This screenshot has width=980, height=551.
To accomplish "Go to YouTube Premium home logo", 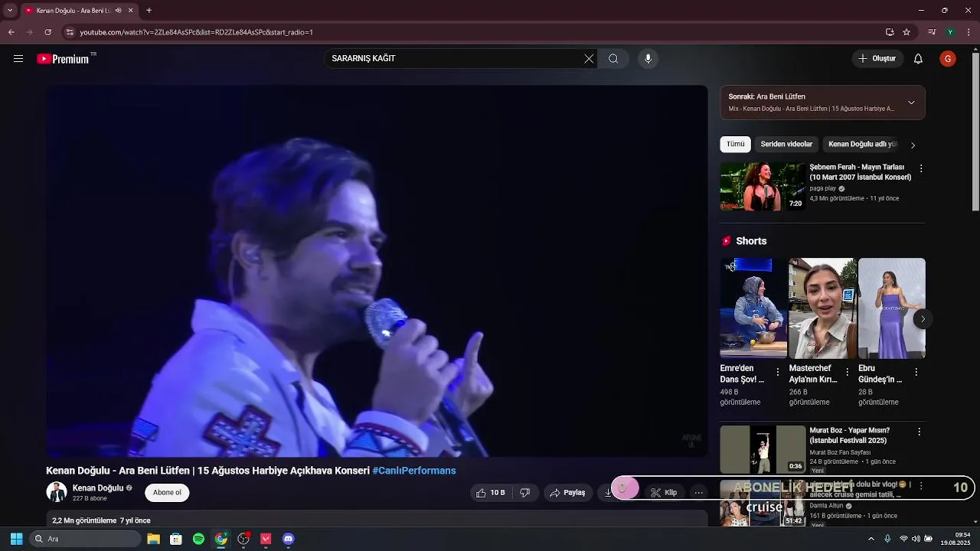I will click(63, 59).
